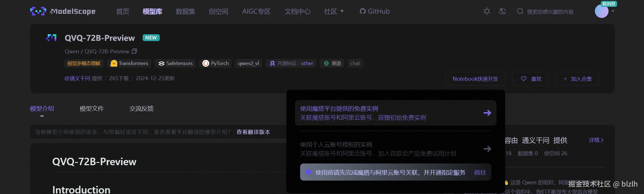Open the AIGC专区 section
The height and width of the screenshot is (194, 644).
(x=256, y=11)
